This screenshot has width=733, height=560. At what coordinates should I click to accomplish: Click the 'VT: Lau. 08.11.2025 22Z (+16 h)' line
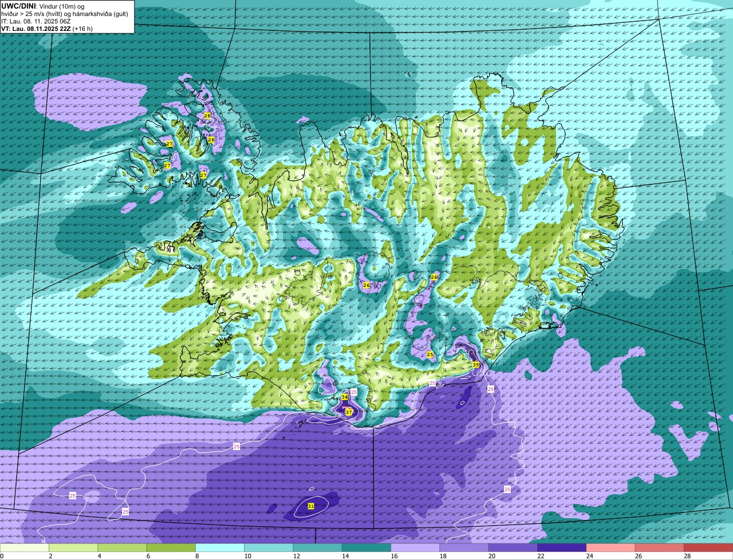pos(47,28)
